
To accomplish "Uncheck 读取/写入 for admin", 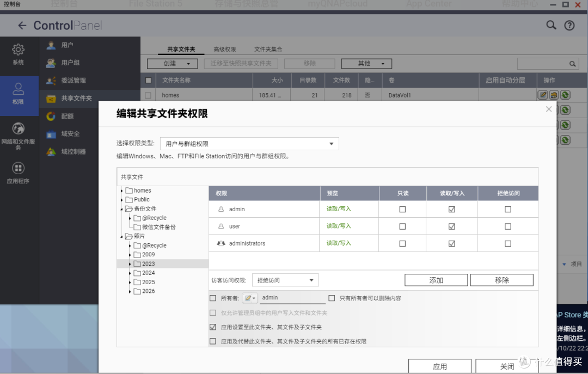I will pyautogui.click(x=451, y=209).
